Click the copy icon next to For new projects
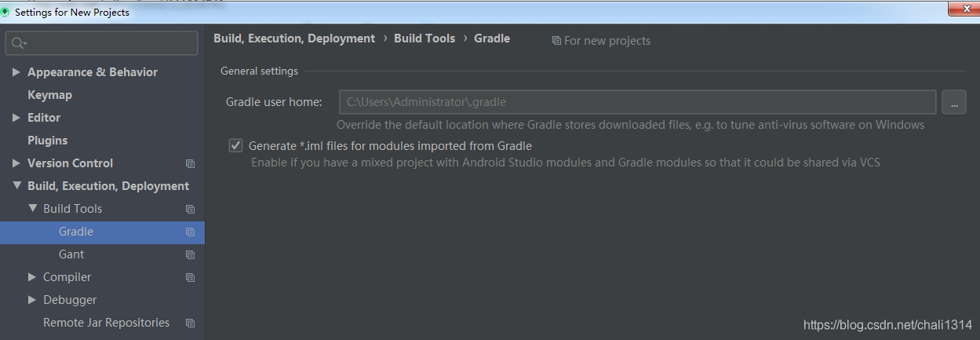 click(x=556, y=41)
